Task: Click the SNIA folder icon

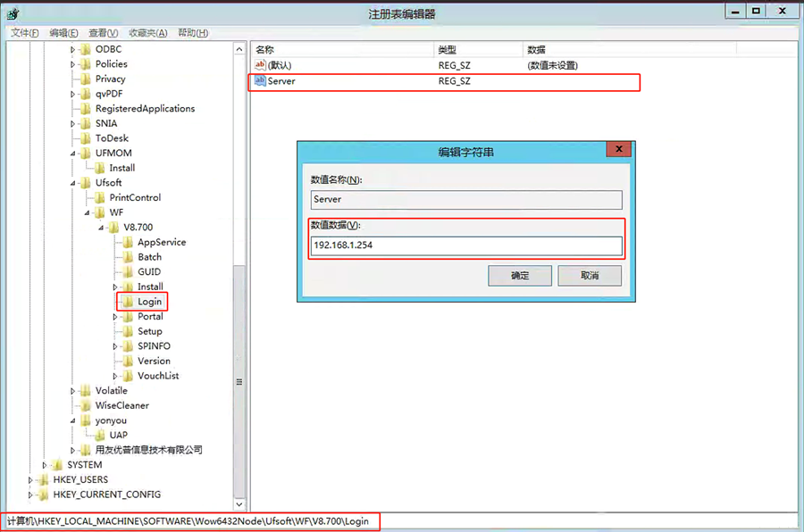Action: click(x=86, y=123)
